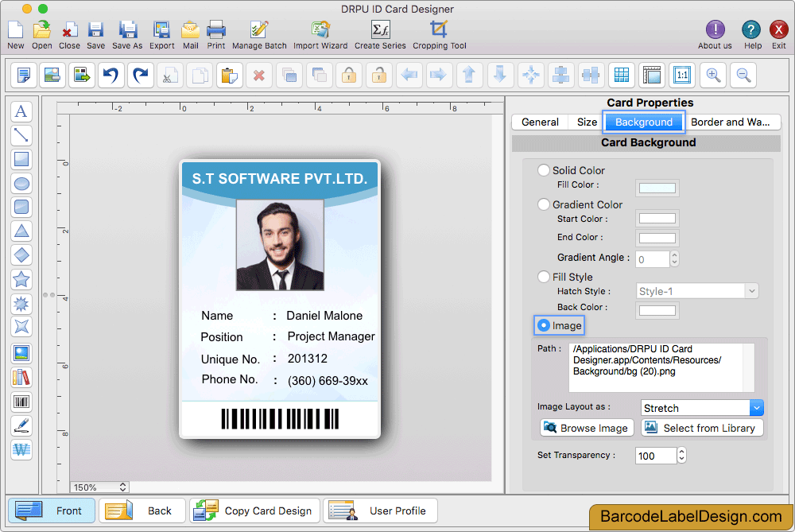Screen dimensions: 795x532
Task: Zoom out of the card
Action: [x=743, y=75]
